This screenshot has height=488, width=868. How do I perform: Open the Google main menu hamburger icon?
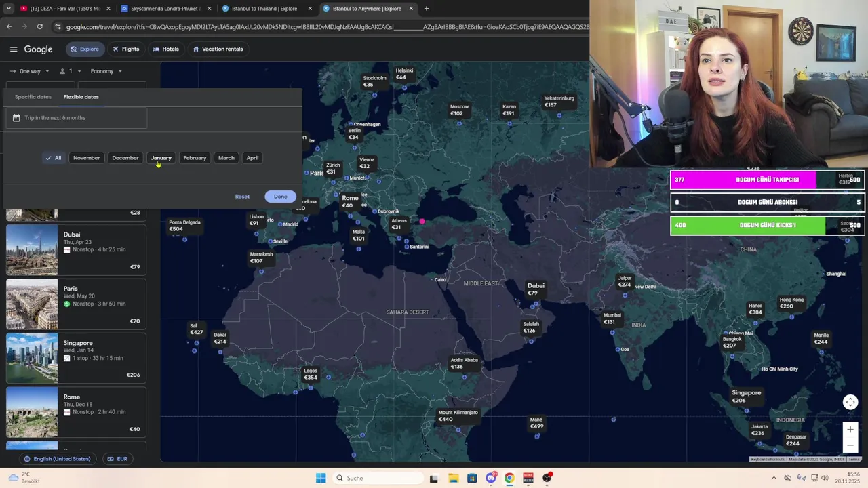point(14,49)
